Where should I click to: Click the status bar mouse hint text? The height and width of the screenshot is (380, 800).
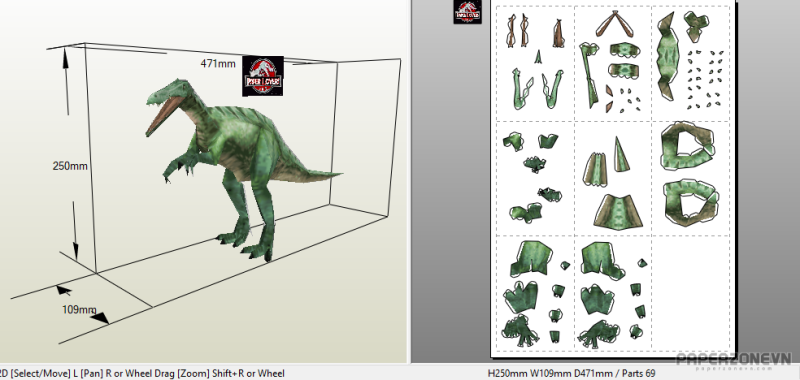[x=142, y=374]
